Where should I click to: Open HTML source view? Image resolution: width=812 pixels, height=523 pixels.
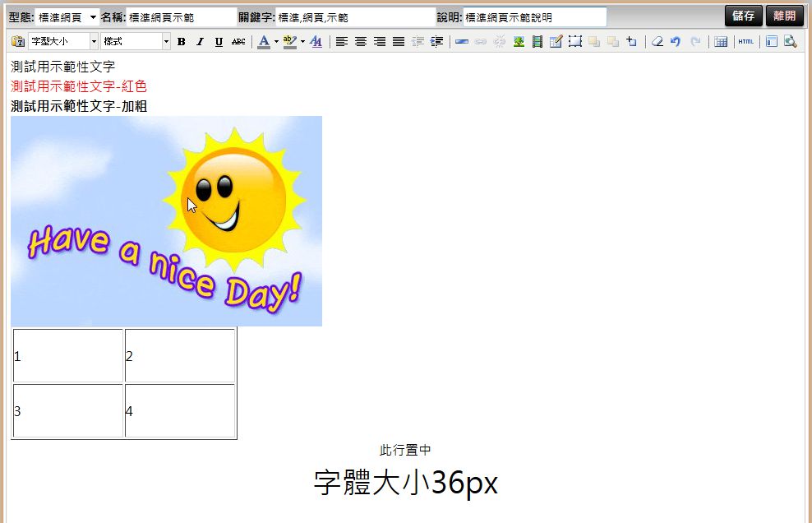(x=745, y=42)
